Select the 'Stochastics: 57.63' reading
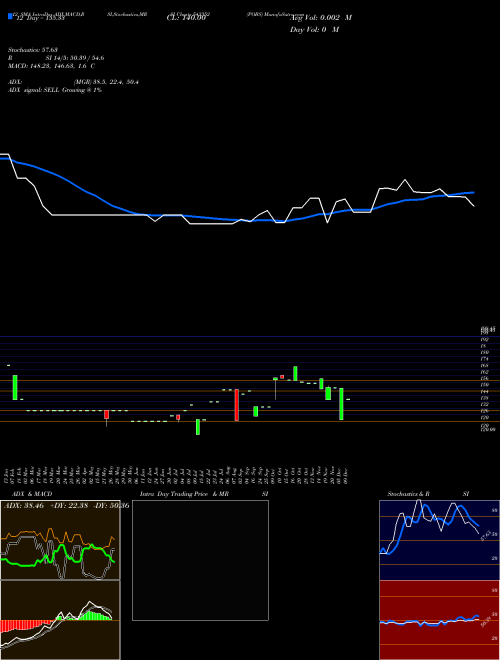 pyautogui.click(x=33, y=50)
